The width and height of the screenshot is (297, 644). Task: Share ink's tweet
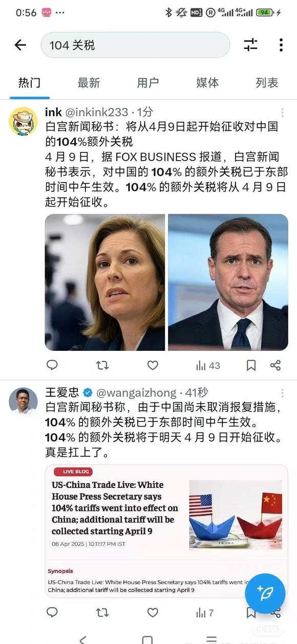275,365
